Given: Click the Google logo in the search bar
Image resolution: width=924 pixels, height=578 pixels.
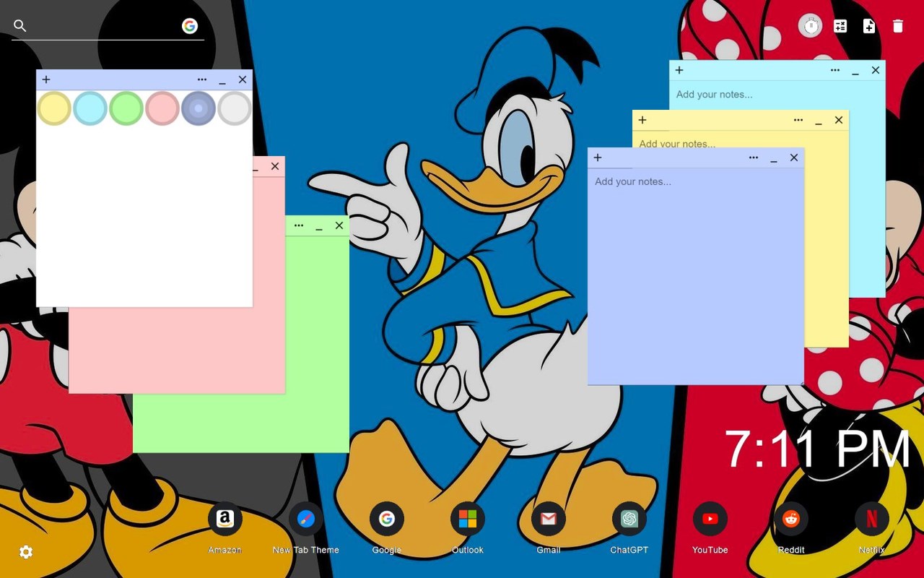Looking at the screenshot, I should click(190, 26).
